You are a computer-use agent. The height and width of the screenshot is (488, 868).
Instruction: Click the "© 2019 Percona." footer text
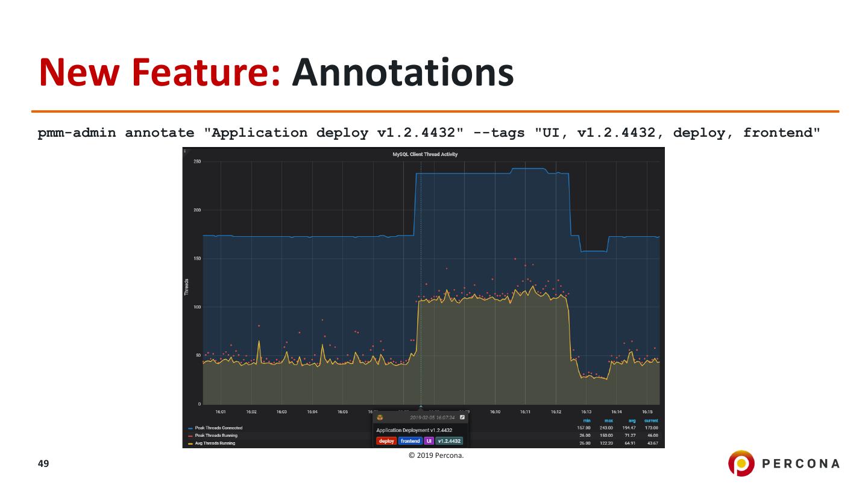pyautogui.click(x=436, y=455)
